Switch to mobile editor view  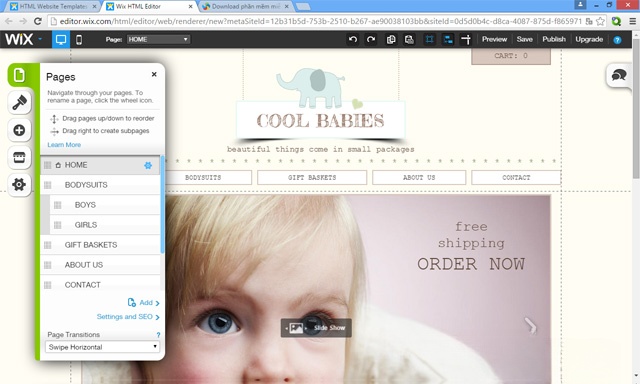pyautogui.click(x=79, y=40)
